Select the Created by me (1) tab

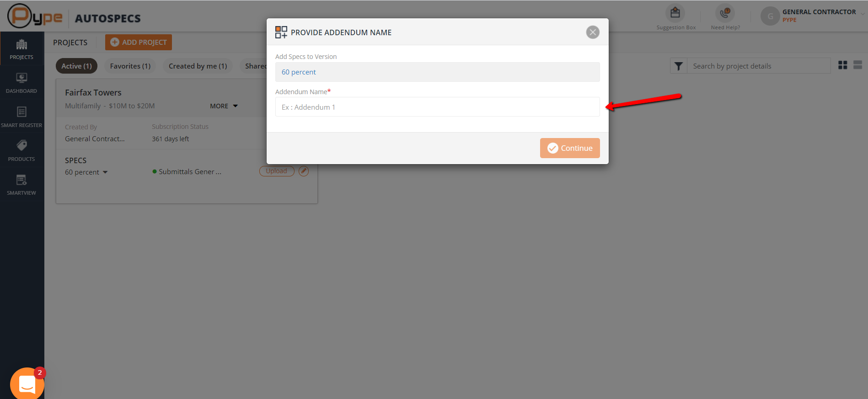coord(198,66)
